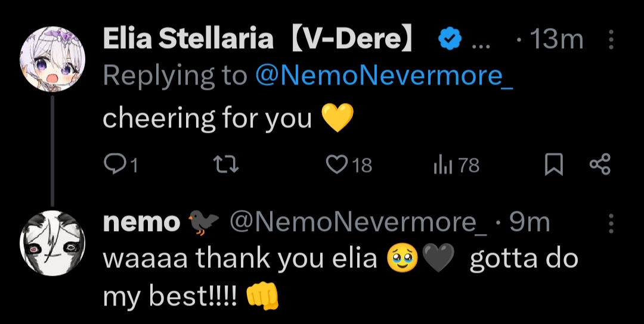Open the 9m timestamp on nemo's reply
This screenshot has width=644, height=324.
click(530, 223)
